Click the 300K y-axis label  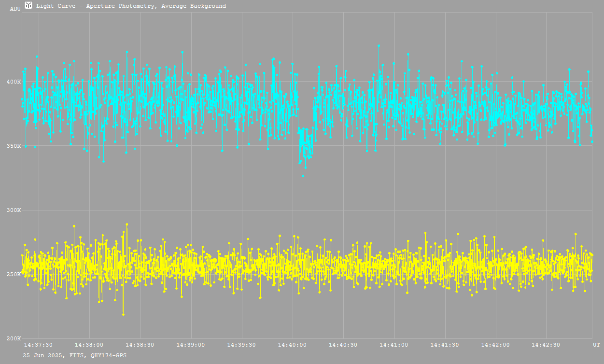coord(13,210)
